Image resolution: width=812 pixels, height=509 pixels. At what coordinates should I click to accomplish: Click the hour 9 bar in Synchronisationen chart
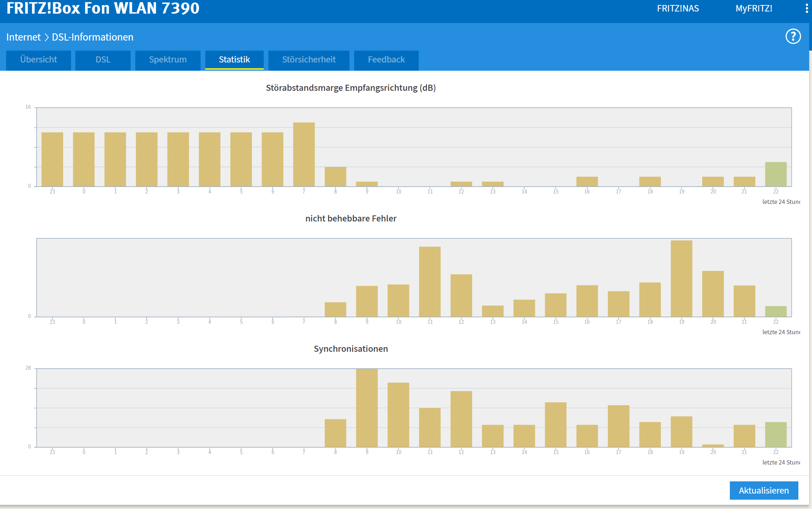point(367,408)
